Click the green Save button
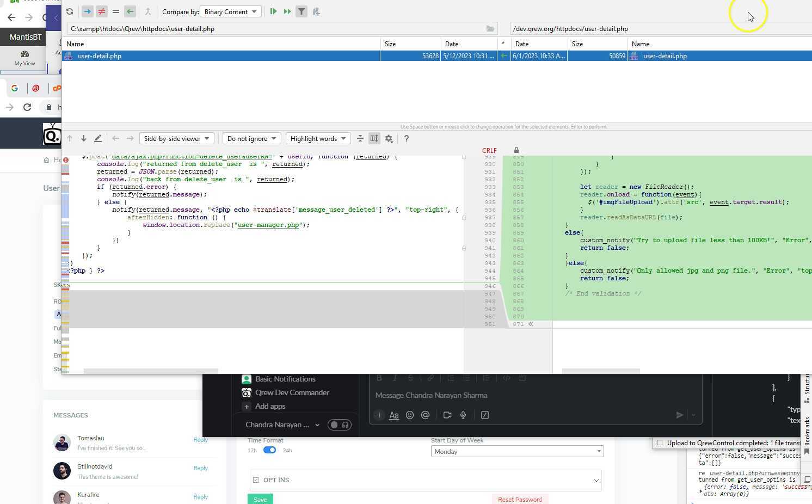Image resolution: width=812 pixels, height=504 pixels. tap(260, 500)
